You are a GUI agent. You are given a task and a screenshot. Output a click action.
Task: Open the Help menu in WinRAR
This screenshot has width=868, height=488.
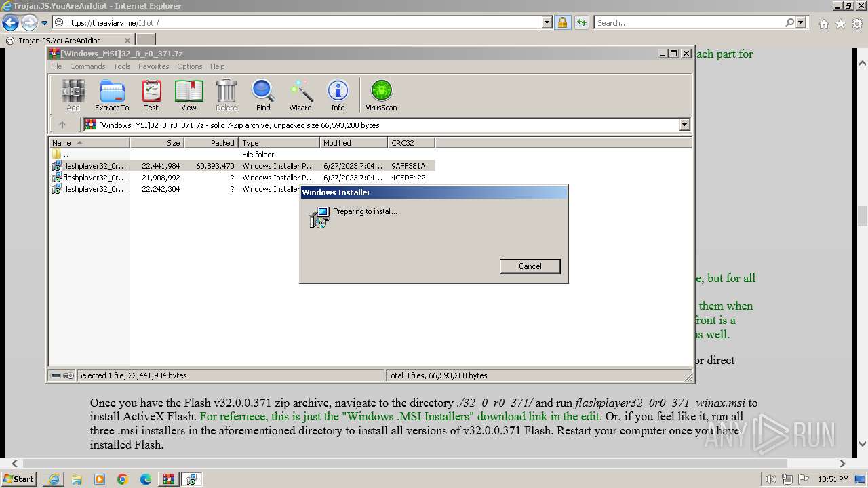pos(217,66)
